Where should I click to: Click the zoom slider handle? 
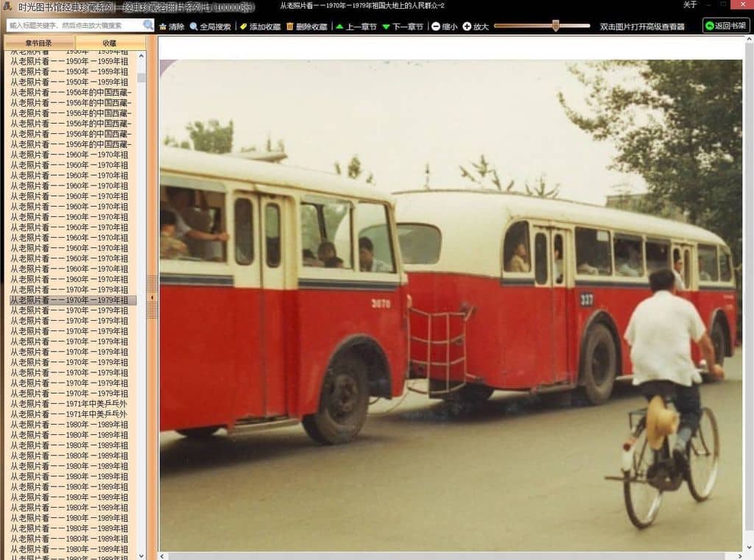click(x=556, y=26)
